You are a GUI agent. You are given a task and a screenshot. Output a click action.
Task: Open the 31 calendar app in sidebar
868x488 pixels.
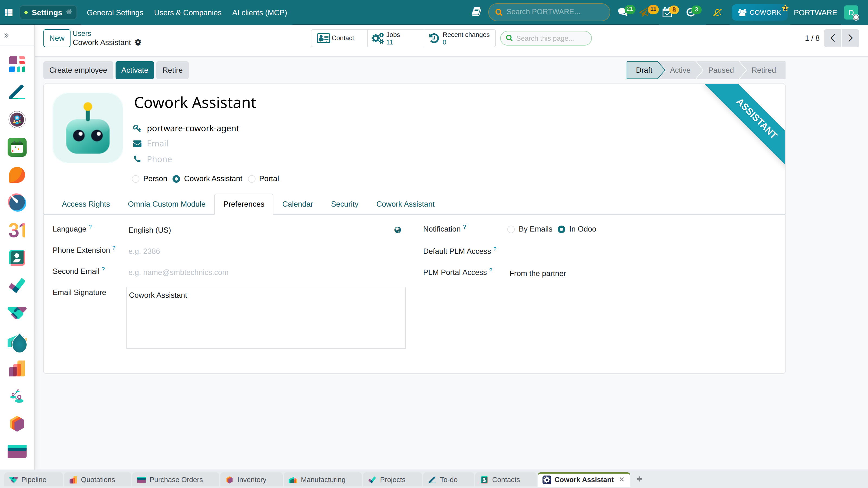point(17,230)
